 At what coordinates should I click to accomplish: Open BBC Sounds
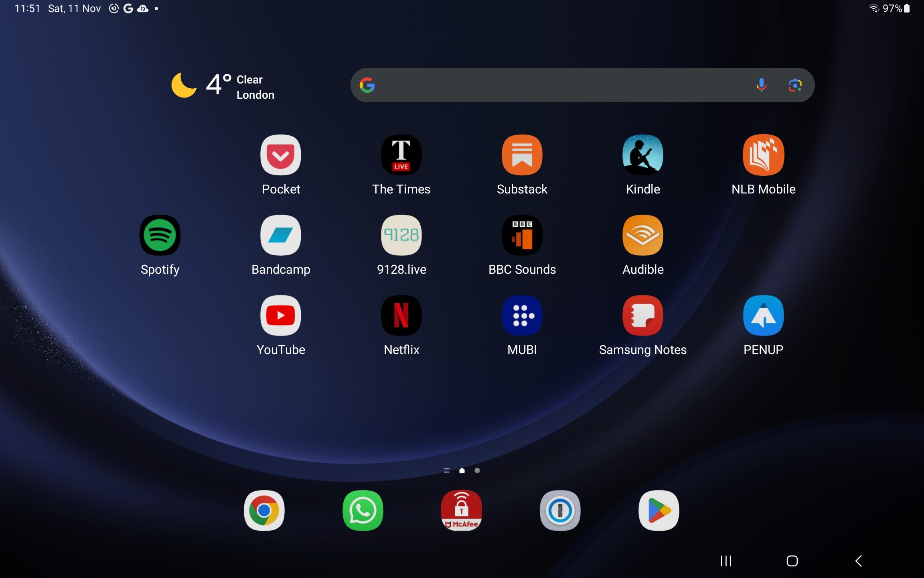coord(522,235)
